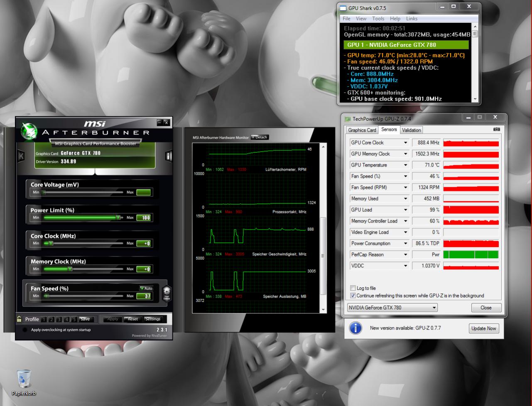The image size is (532, 406).
Task: Uncheck 'Continue refreshing this screen' in GPU-Z
Action: [x=353, y=296]
